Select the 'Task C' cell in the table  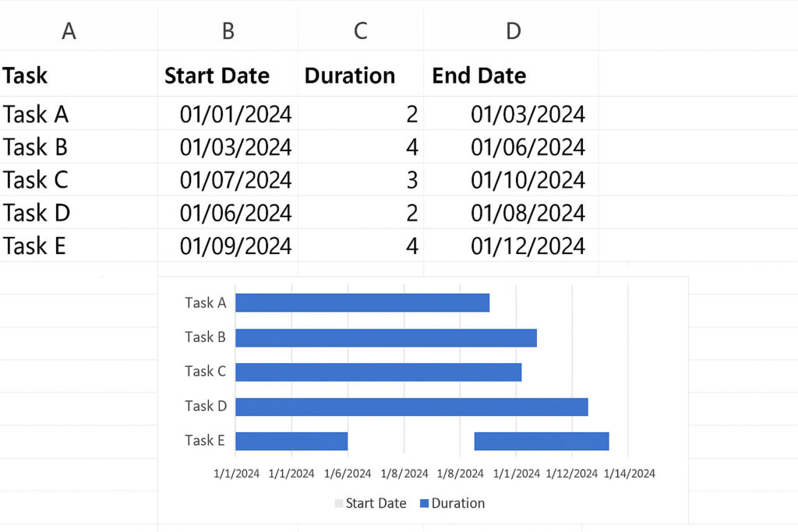tap(36, 180)
